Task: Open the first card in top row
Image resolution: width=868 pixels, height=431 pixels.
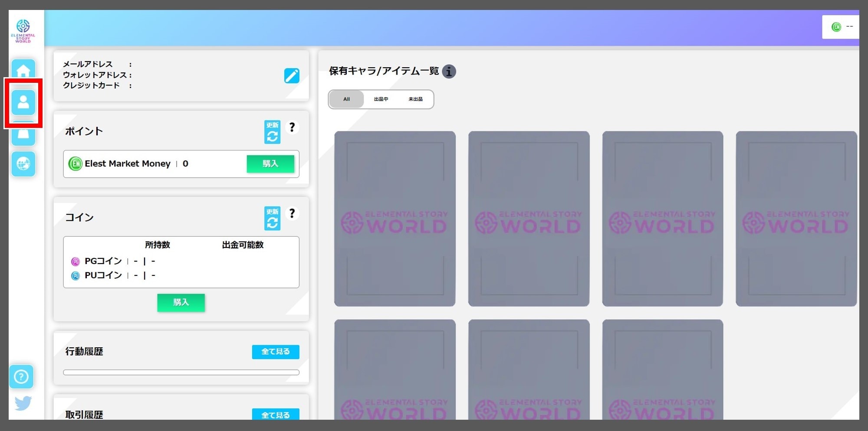Action: (x=395, y=219)
